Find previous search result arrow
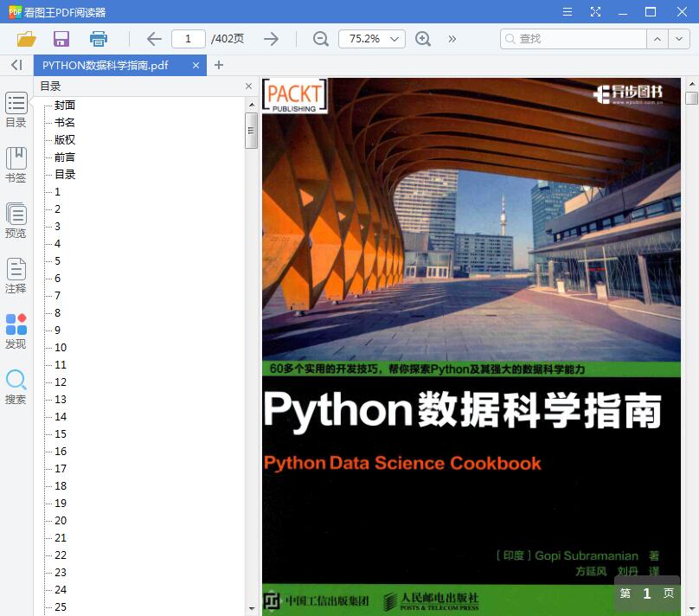Image resolution: width=699 pixels, height=616 pixels. pyautogui.click(x=657, y=39)
